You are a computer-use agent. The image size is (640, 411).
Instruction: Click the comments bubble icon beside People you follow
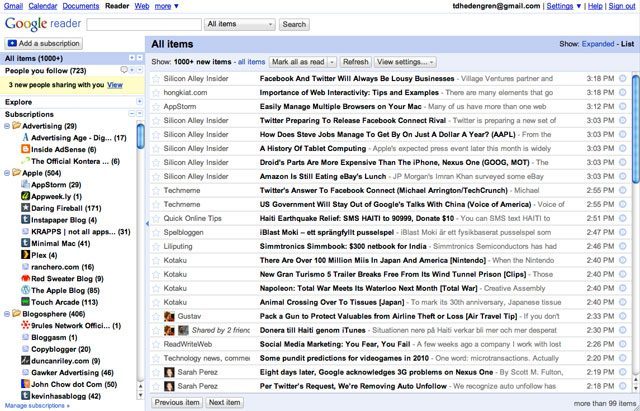(x=124, y=70)
